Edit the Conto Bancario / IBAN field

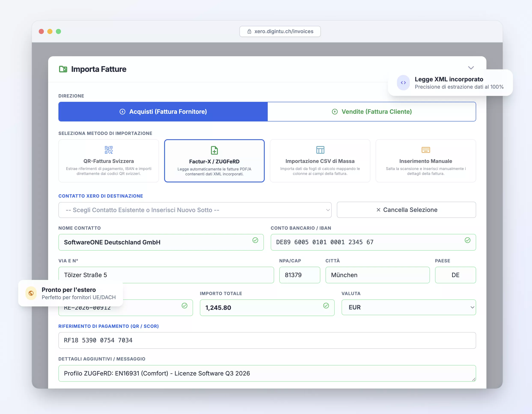point(373,242)
